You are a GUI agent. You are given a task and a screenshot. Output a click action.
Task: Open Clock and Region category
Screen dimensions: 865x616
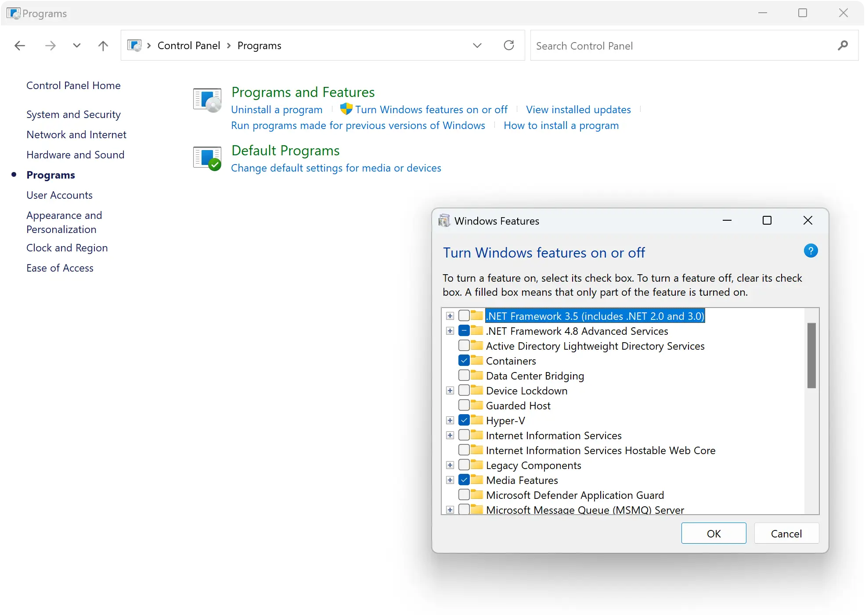pyautogui.click(x=67, y=248)
